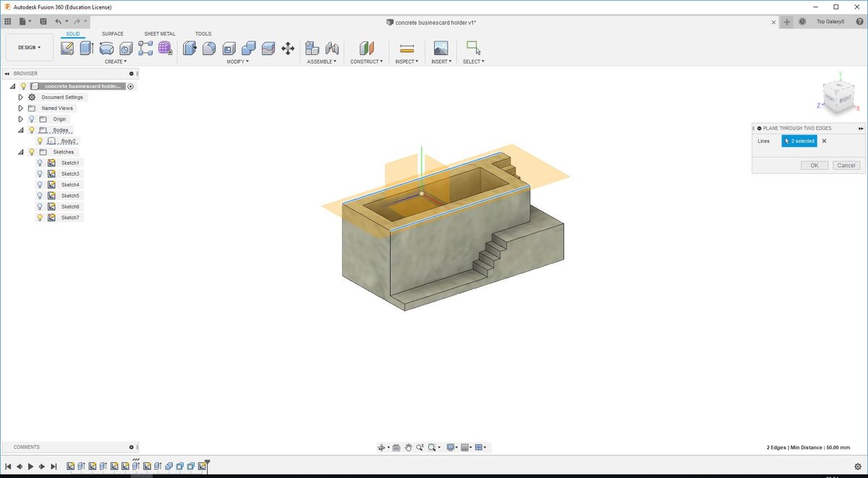Image resolution: width=868 pixels, height=478 pixels.
Task: Select the Extrude tool in the toolbar
Action: click(86, 48)
